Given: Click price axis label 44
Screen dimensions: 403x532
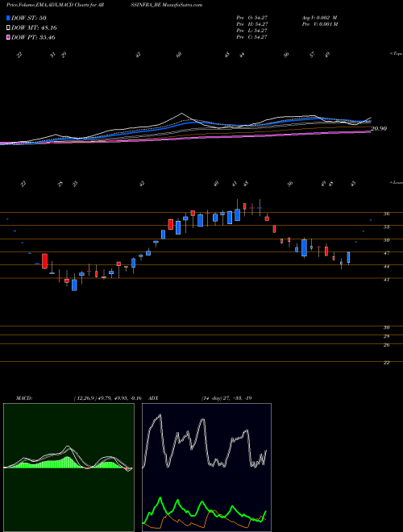Looking at the screenshot, I should point(386,267).
